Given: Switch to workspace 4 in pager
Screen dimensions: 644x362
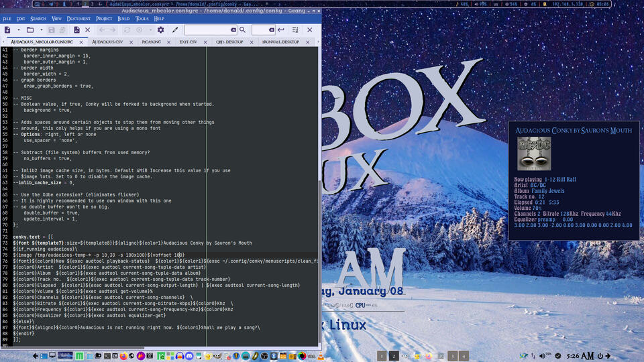Looking at the screenshot, I should point(465,355).
